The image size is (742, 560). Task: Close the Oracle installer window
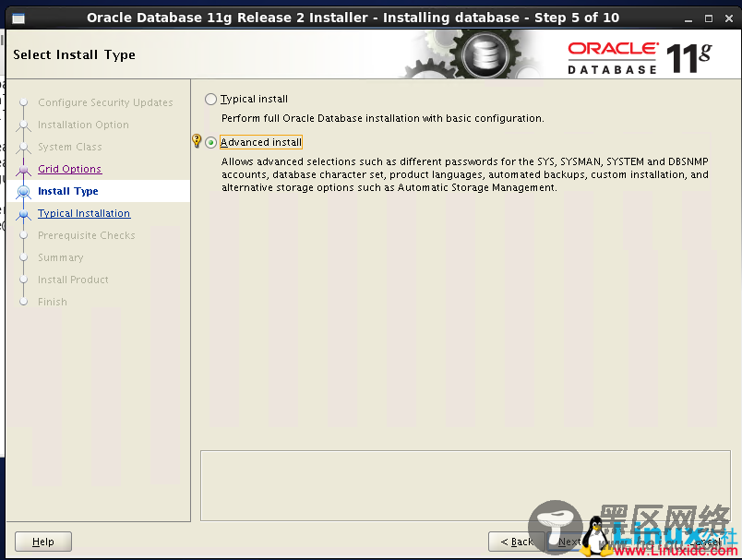(729, 18)
